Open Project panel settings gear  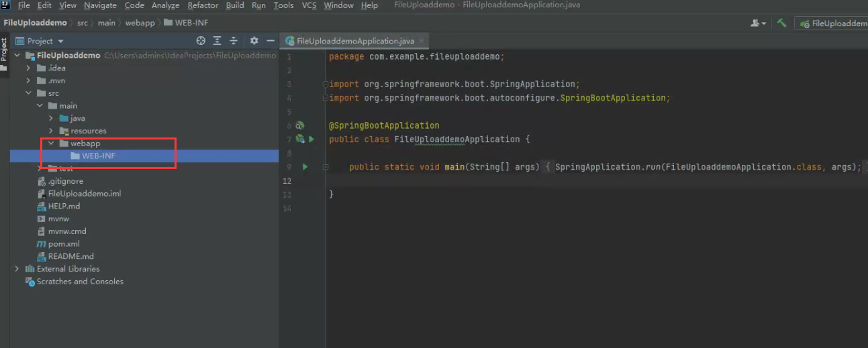(x=254, y=41)
